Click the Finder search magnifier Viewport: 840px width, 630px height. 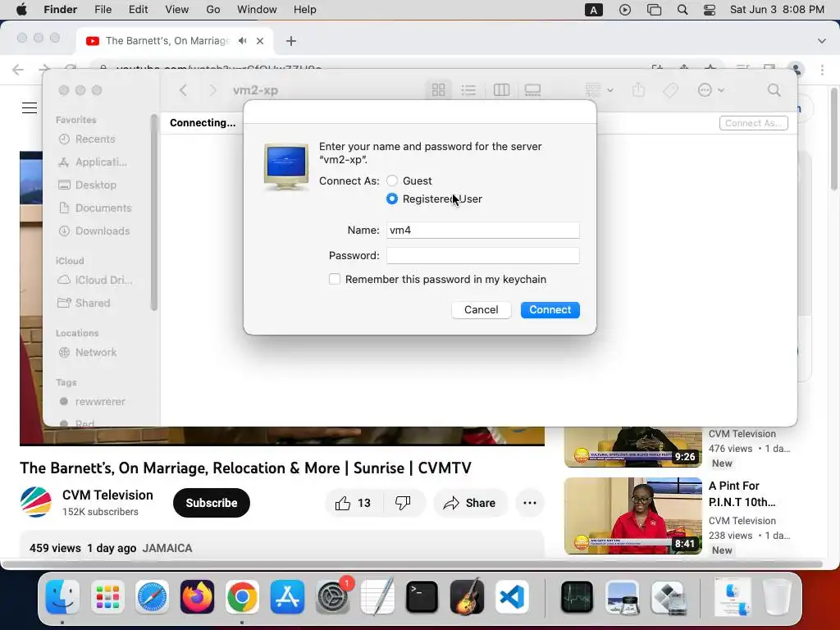pos(774,90)
